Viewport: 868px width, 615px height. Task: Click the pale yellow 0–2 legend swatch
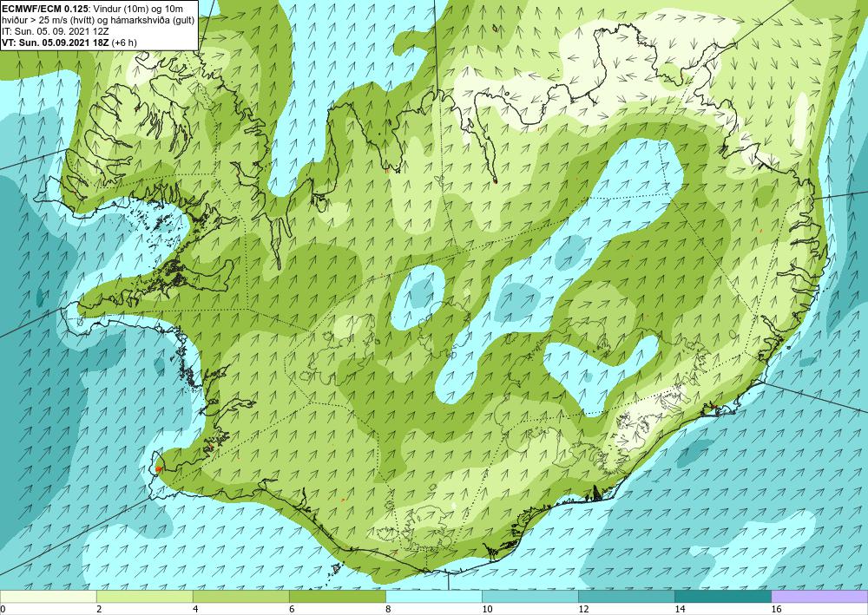[48, 597]
